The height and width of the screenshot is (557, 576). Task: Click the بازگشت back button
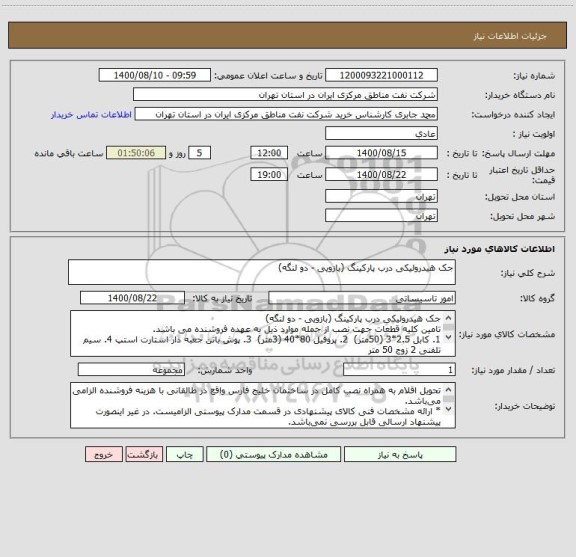144,454
